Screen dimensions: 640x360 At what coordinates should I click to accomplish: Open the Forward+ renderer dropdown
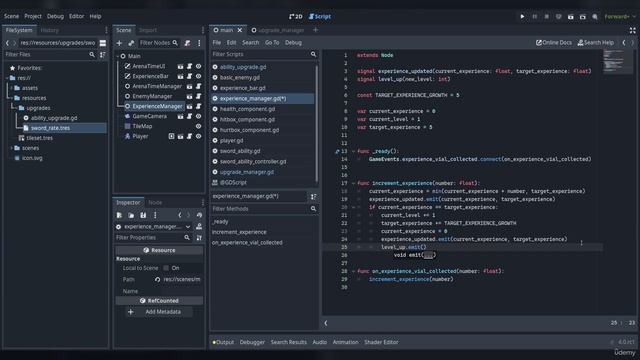click(x=620, y=16)
